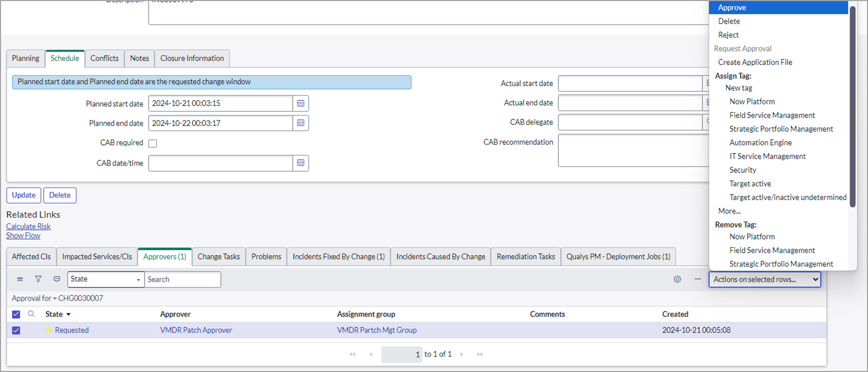Image resolution: width=868 pixels, height=372 pixels.
Task: Open calendar picker for Planned start date
Action: [x=300, y=104]
